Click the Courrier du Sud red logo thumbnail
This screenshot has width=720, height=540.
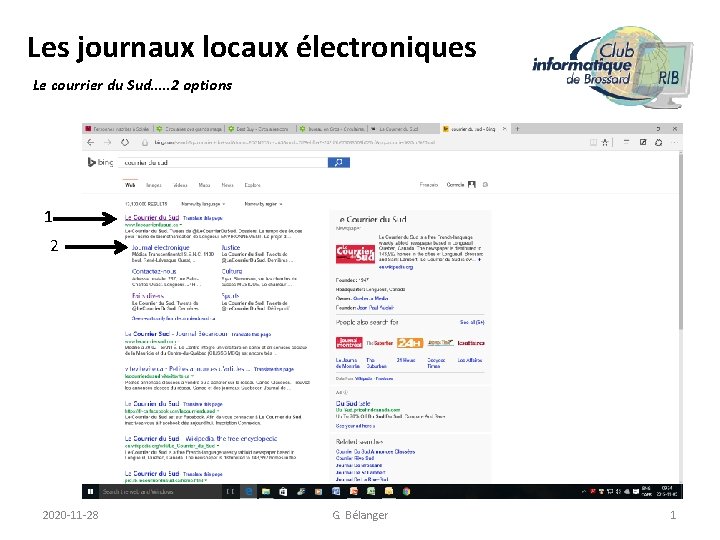355,254
